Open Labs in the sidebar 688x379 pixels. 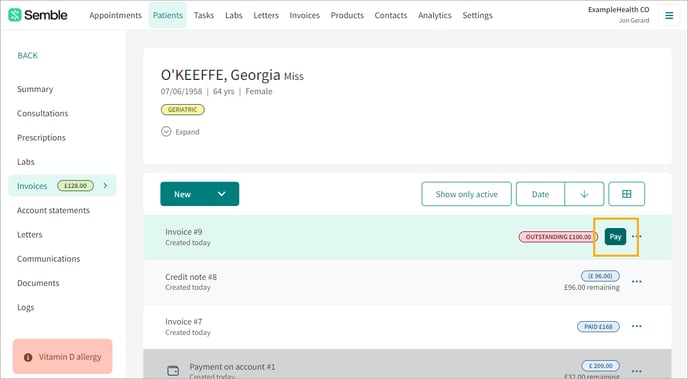25,162
